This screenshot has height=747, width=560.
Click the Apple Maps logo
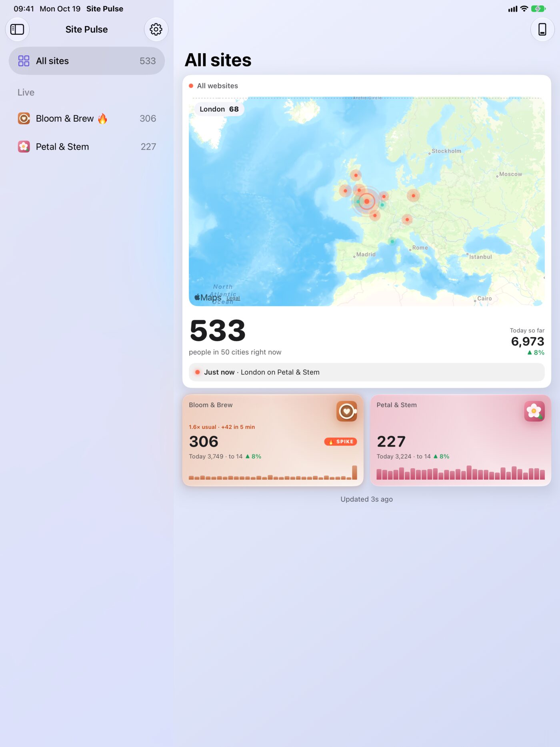[208, 297]
